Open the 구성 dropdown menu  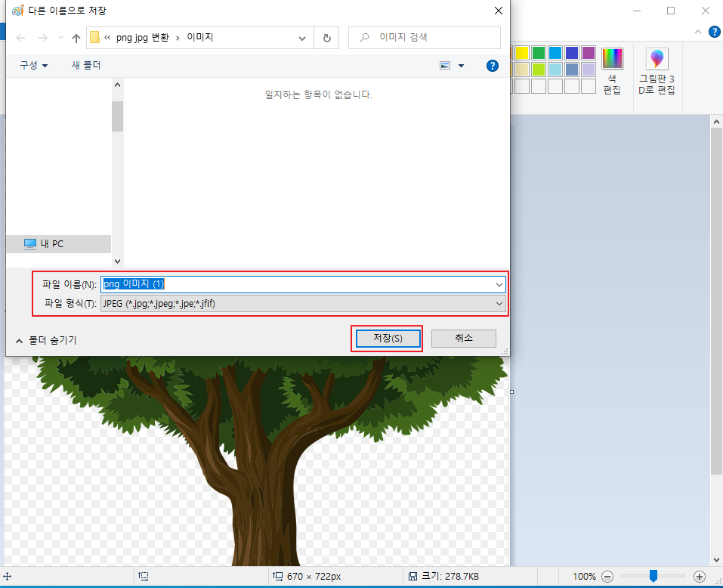(x=32, y=66)
